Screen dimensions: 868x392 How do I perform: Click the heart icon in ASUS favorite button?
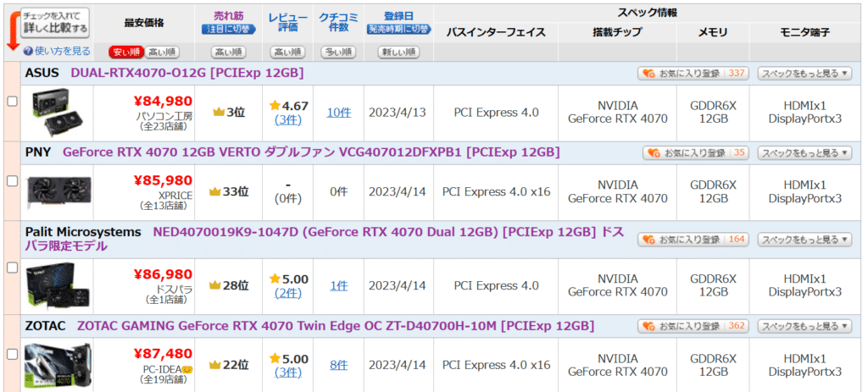coord(647,74)
